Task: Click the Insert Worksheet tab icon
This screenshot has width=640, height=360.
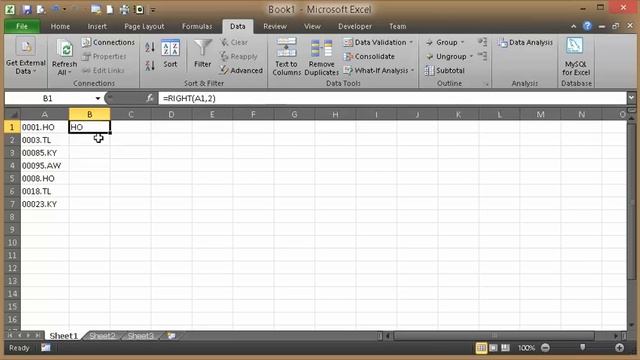Action: 171,336
